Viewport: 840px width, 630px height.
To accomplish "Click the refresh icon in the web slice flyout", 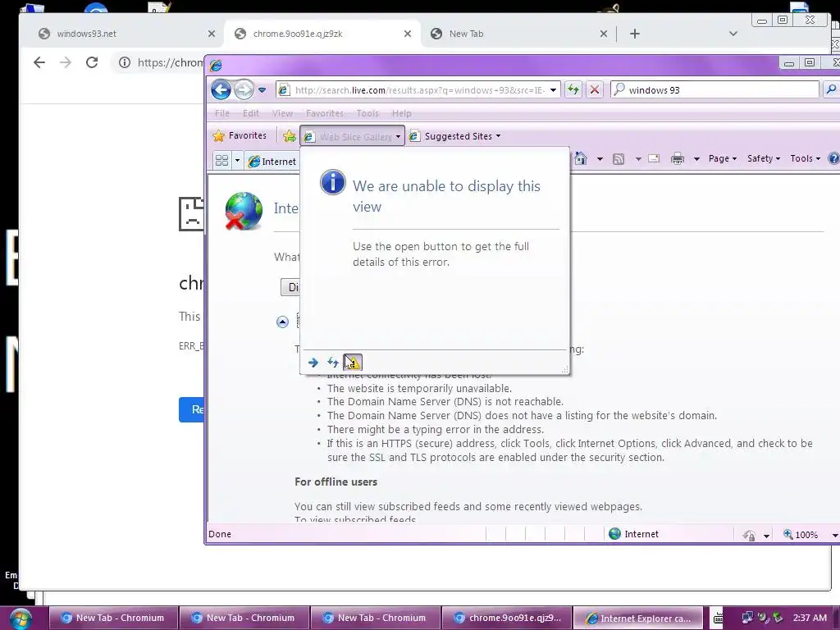I will [x=333, y=363].
